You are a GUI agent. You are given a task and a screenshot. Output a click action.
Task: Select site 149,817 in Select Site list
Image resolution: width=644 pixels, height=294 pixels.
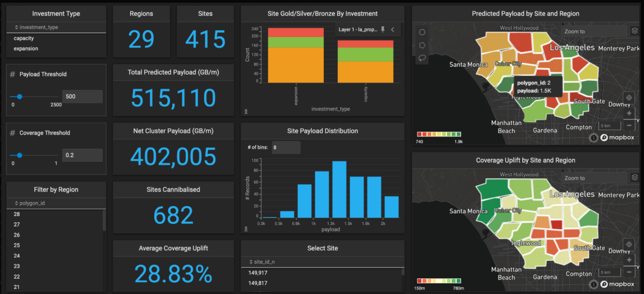tap(321, 283)
